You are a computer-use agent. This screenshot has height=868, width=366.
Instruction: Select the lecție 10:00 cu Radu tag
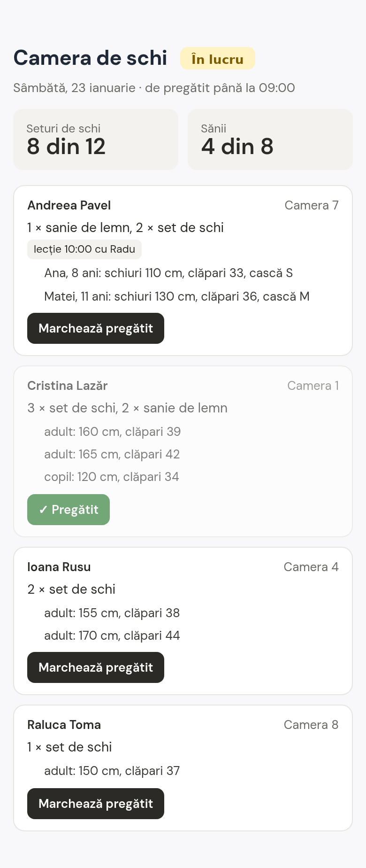(x=84, y=249)
